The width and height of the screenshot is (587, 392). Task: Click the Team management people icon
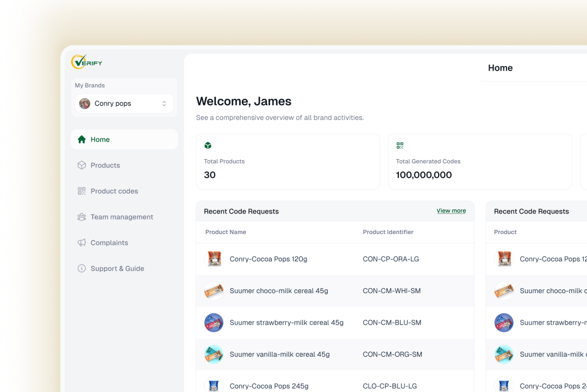tap(82, 217)
